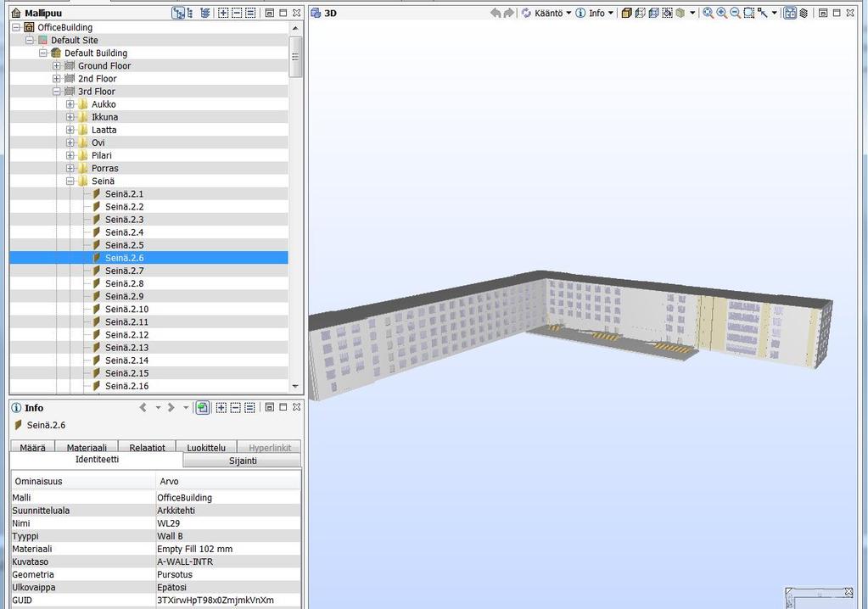Viewport: 868px width, 609px height.
Task: Click the Mallipuu tree vertical scrollbar thumb
Action: tap(295, 57)
